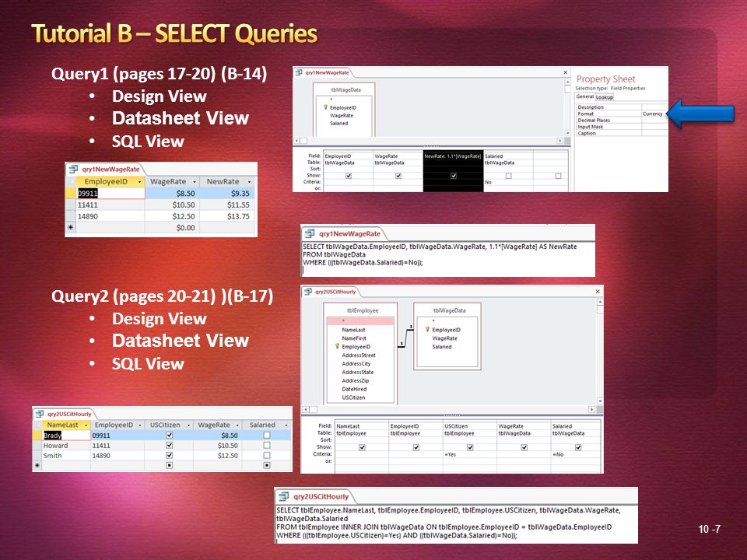Click the $13.75 NewRate cell
This screenshot has width=747, height=560.
227,216
